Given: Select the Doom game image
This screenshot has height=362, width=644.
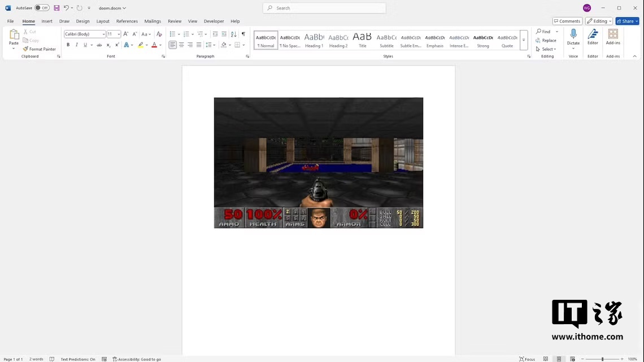Looking at the screenshot, I should click(x=318, y=163).
